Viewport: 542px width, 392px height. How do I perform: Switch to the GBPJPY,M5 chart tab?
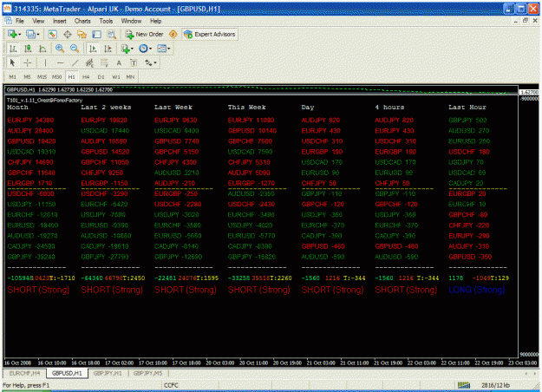147,373
